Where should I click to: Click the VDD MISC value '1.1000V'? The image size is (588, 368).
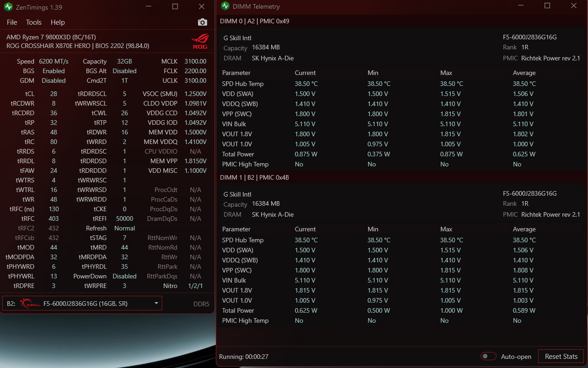click(x=195, y=171)
